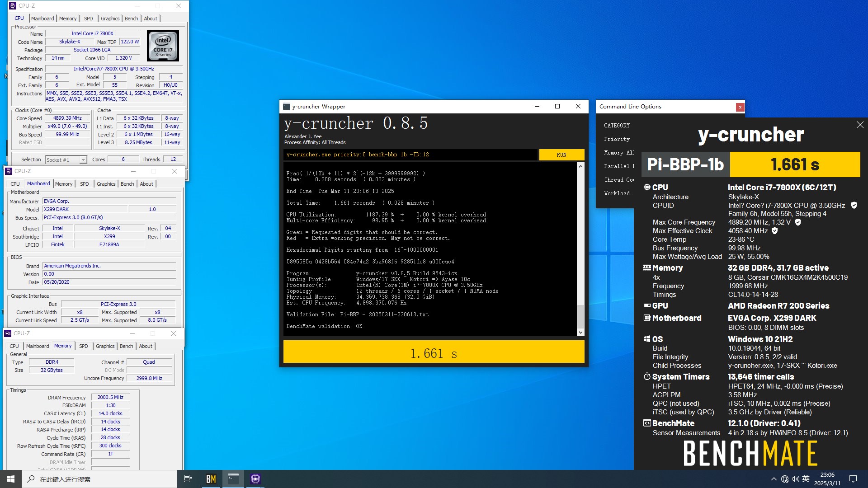Image resolution: width=868 pixels, height=488 pixels.
Task: Switch to CPU tab in middle CPU-Z window
Action: click(15, 184)
